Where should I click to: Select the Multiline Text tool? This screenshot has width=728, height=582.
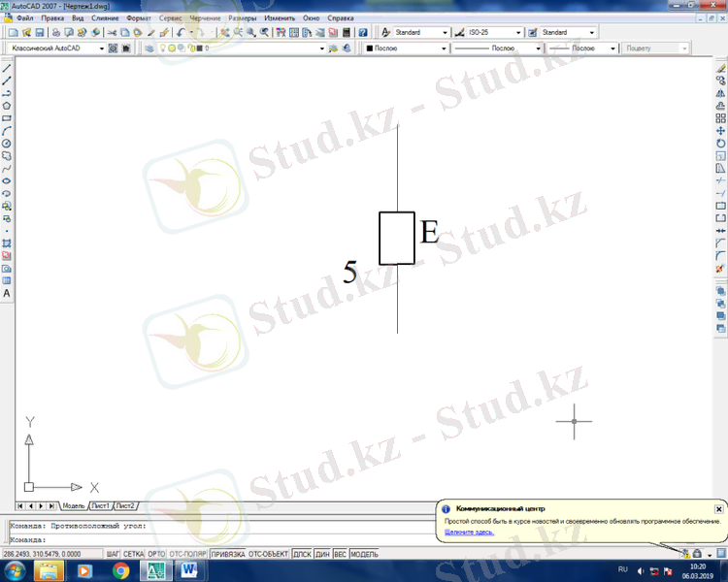(x=7, y=293)
